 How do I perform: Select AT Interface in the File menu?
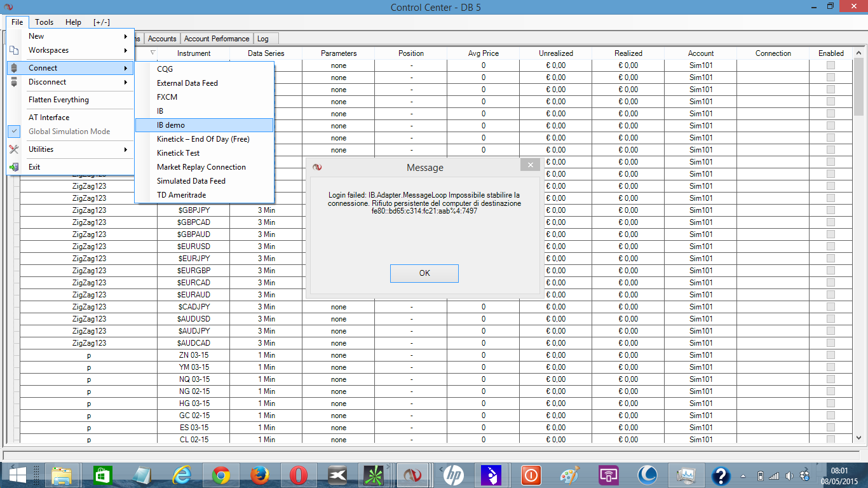tap(70, 118)
